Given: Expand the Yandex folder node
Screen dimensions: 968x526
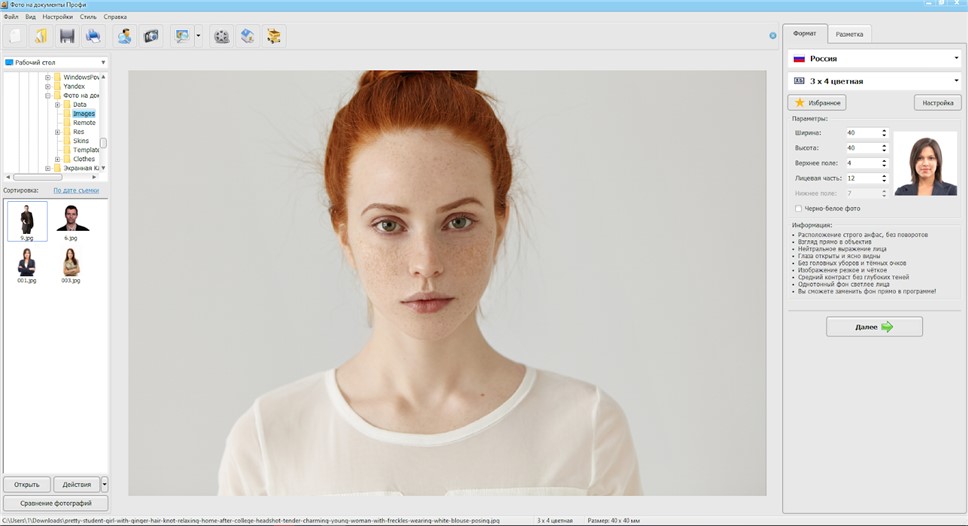Looking at the screenshot, I should (x=48, y=86).
